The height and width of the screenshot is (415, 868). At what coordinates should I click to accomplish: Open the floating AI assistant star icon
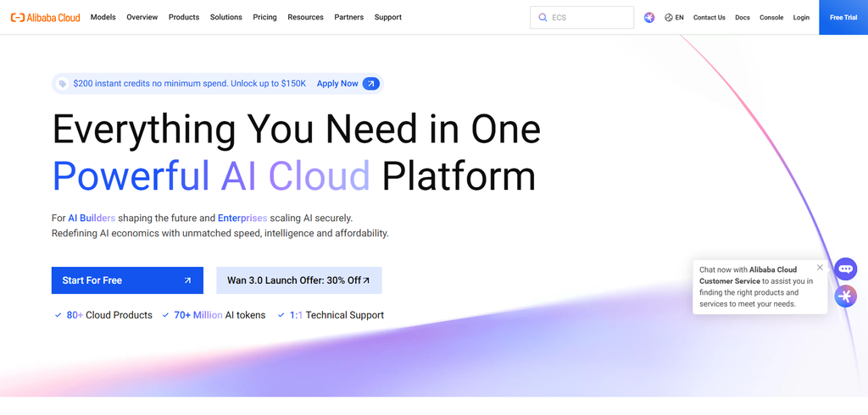click(x=845, y=296)
